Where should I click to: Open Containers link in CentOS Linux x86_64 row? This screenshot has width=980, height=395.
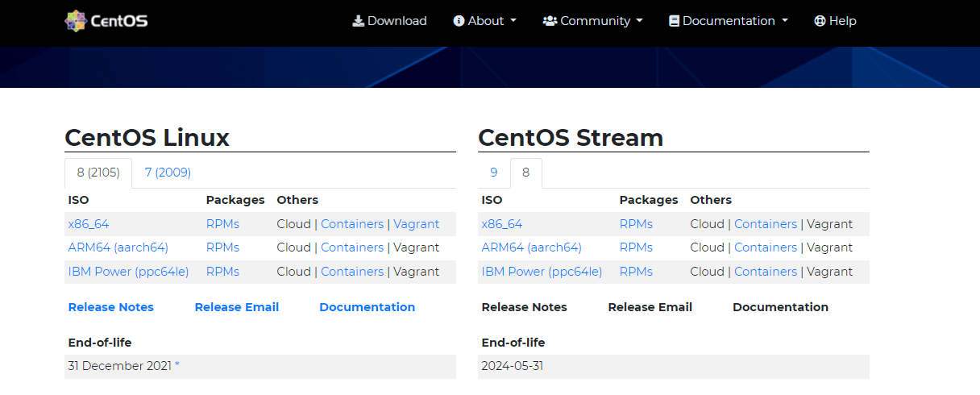coord(352,224)
